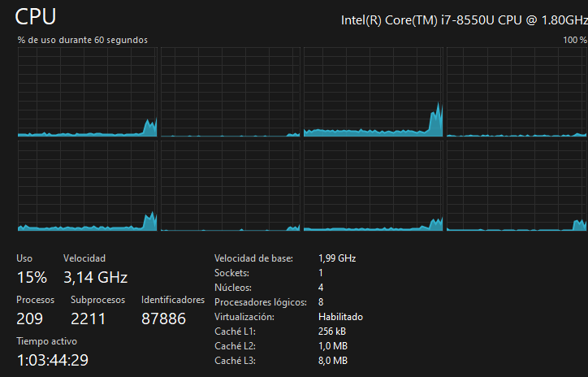Click the Intel Core i7-8550U processor name
Image resolution: width=588 pixels, height=377 pixels.
[x=463, y=20]
